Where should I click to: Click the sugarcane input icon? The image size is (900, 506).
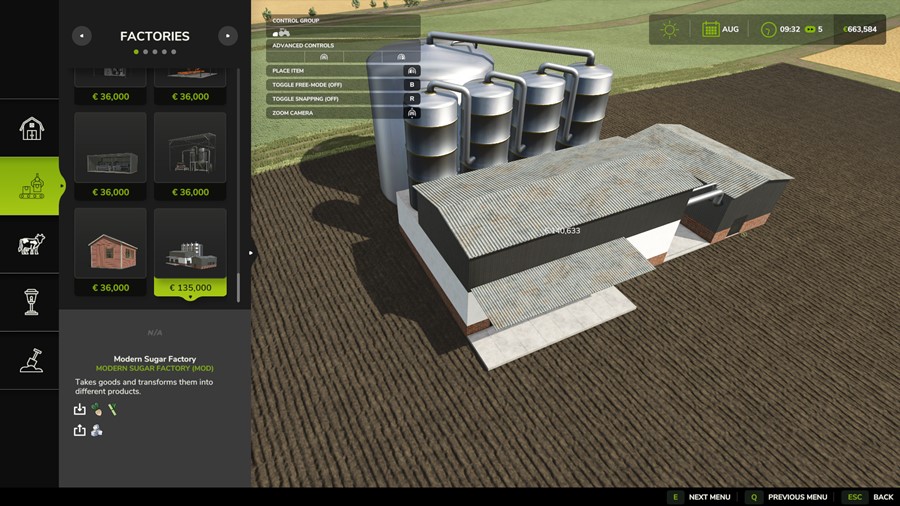[113, 410]
